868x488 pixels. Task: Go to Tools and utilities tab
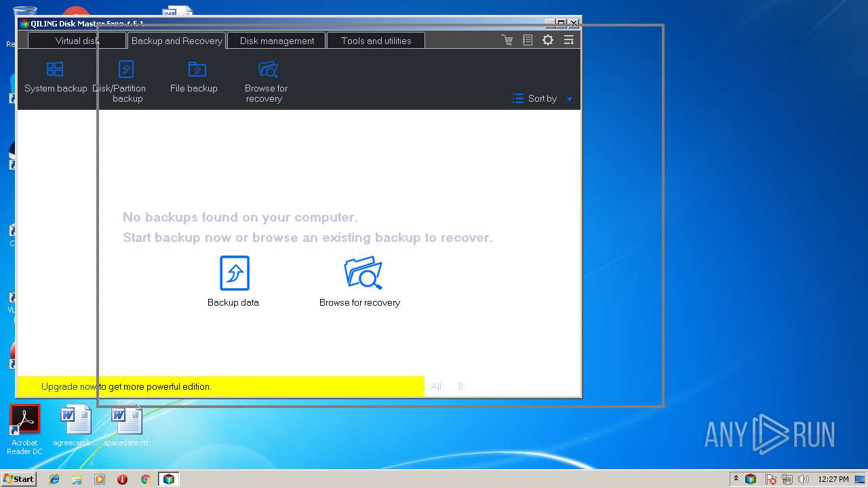pos(376,41)
